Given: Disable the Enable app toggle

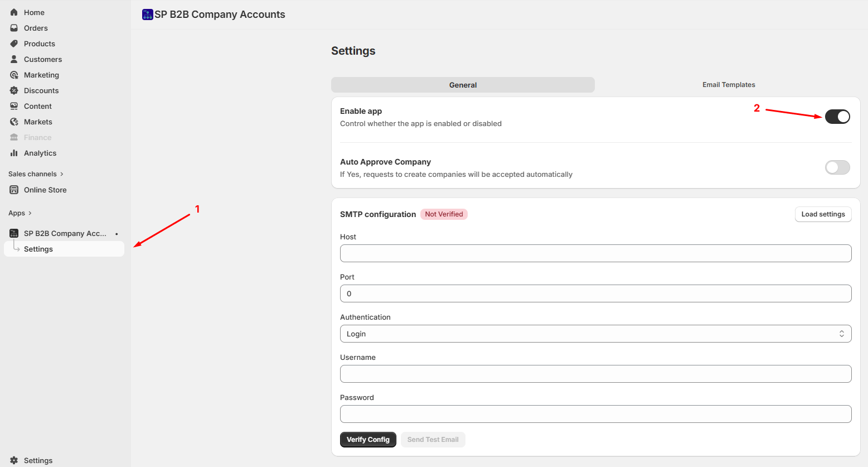Looking at the screenshot, I should pyautogui.click(x=837, y=116).
